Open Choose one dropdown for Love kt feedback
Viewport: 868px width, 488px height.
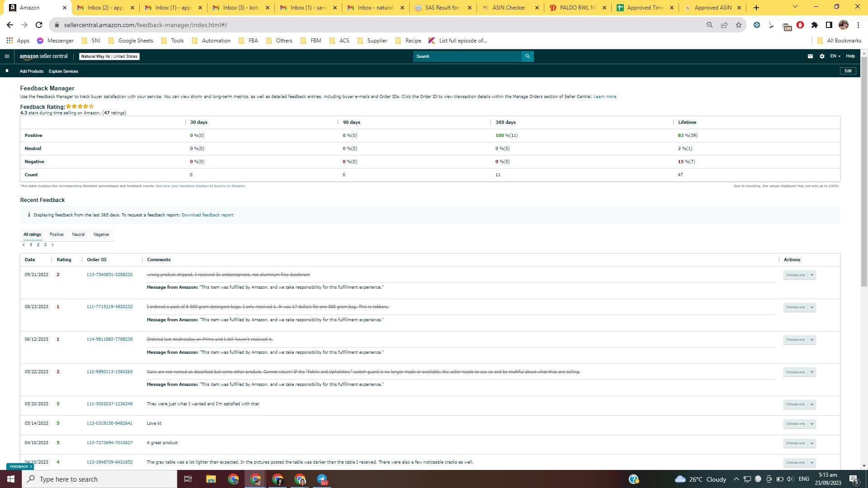click(799, 424)
